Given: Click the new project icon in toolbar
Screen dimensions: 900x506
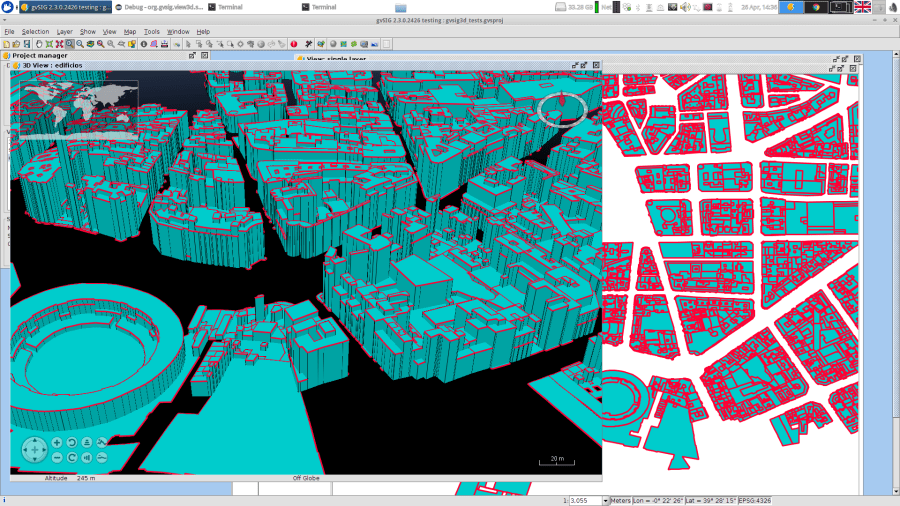Looking at the screenshot, I should pos(5,44).
